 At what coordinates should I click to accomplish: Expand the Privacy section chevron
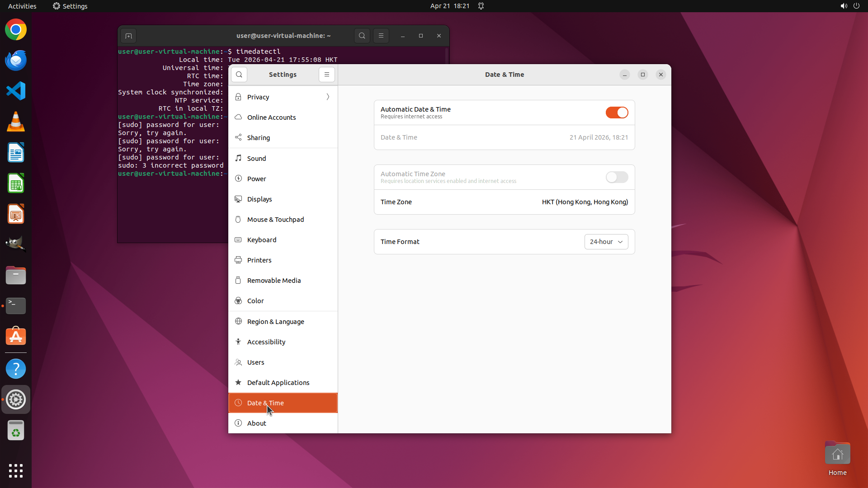coord(328,97)
